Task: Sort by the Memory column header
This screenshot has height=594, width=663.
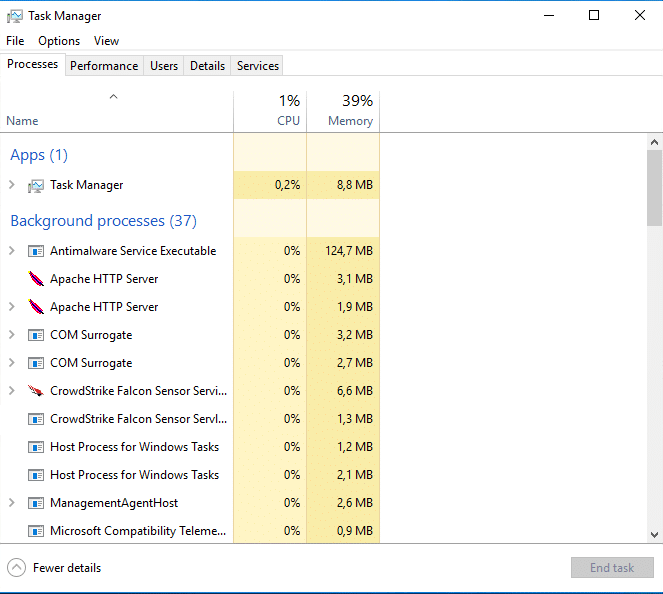Action: pos(343,111)
